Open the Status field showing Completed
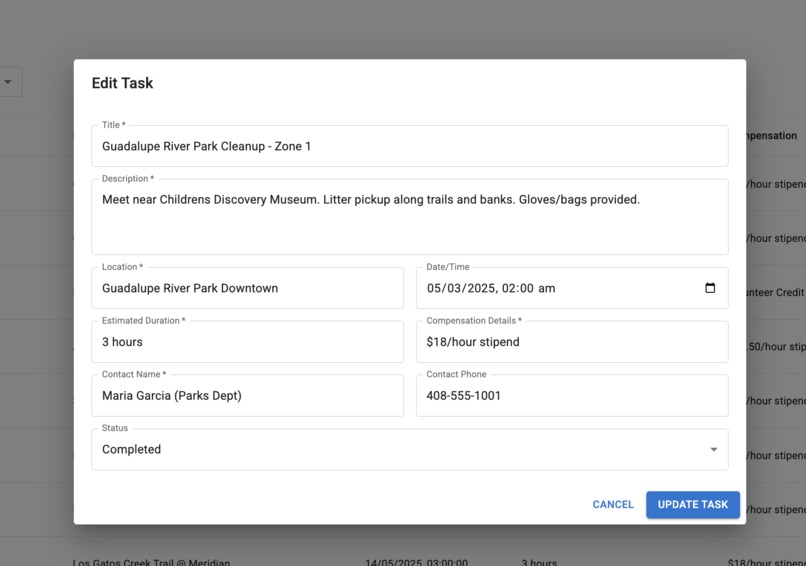Screen dimensions: 806x566 pyautogui.click(x=410, y=449)
